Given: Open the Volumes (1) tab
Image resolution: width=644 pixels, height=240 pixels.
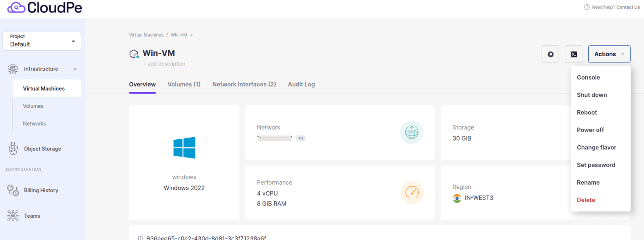Looking at the screenshot, I should coord(184,84).
